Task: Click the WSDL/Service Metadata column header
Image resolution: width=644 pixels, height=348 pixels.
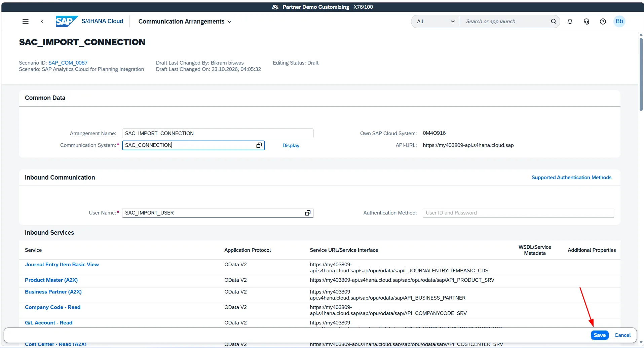Action: tap(535, 250)
